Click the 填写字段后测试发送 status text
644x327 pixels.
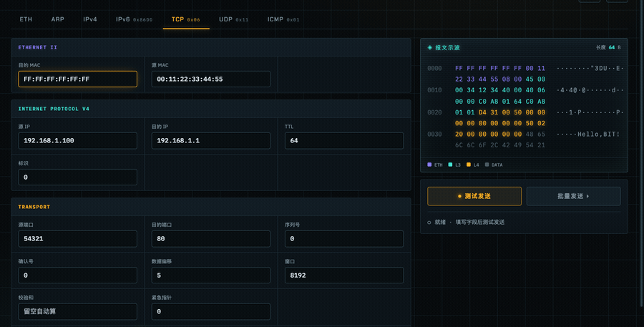(x=479, y=223)
